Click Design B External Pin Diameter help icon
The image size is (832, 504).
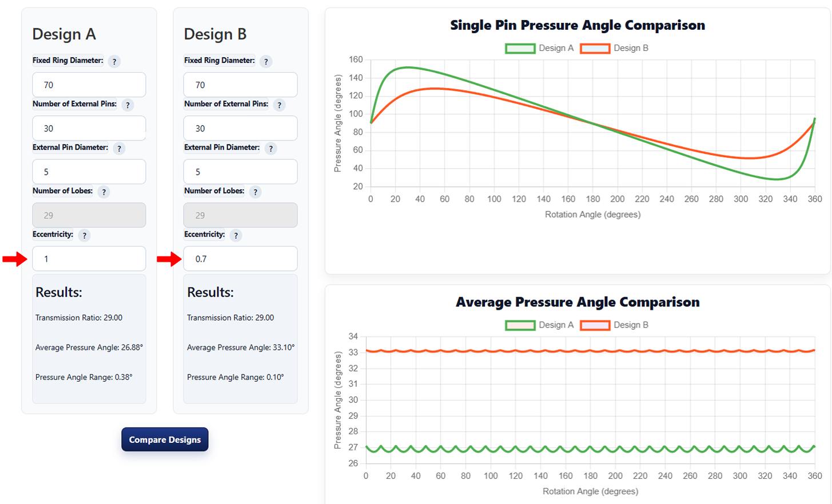pos(270,149)
